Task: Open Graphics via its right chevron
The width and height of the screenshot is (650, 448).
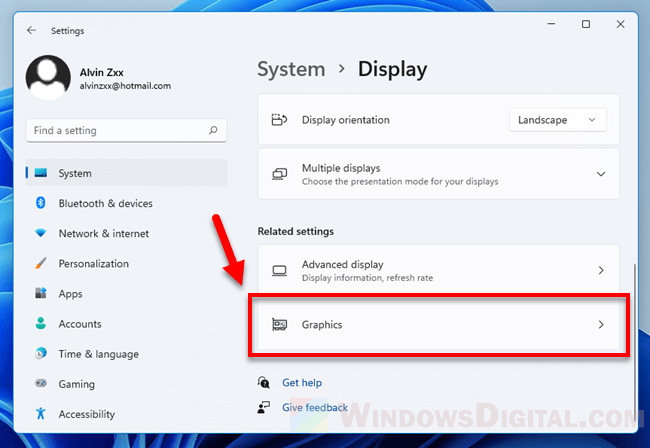Action: 601,324
